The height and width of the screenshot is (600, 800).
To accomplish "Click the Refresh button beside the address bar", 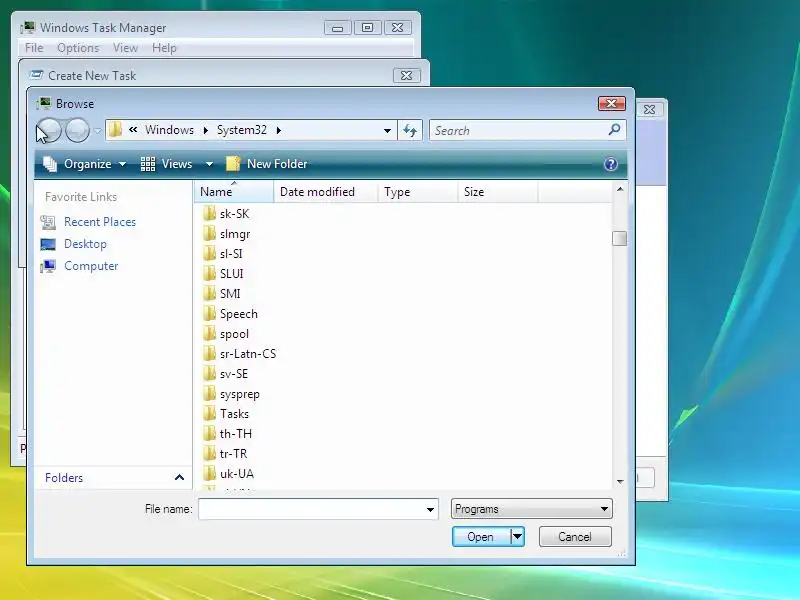I will click(410, 130).
